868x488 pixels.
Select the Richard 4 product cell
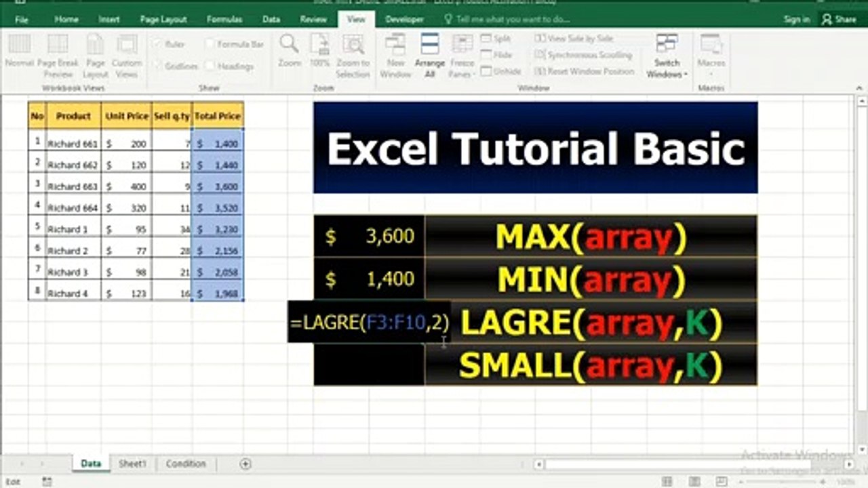point(73,292)
